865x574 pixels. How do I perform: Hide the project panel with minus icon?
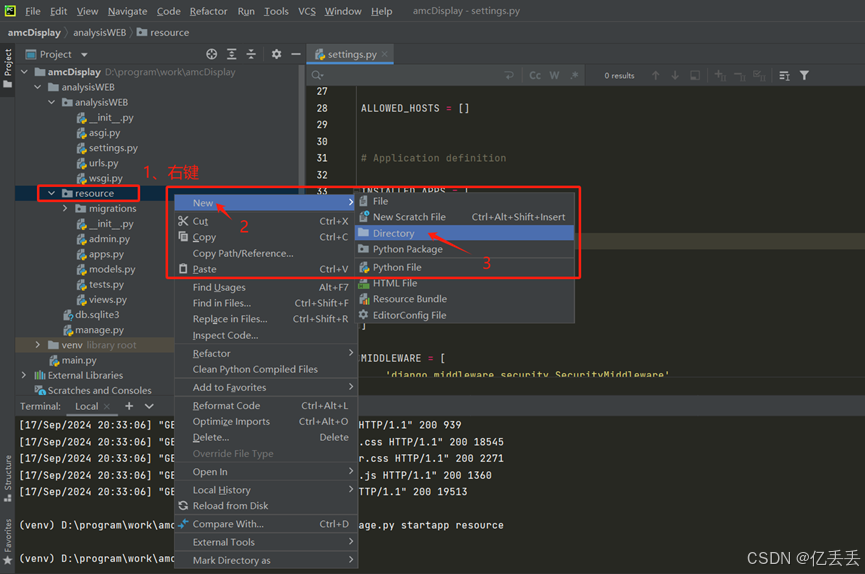pos(296,54)
